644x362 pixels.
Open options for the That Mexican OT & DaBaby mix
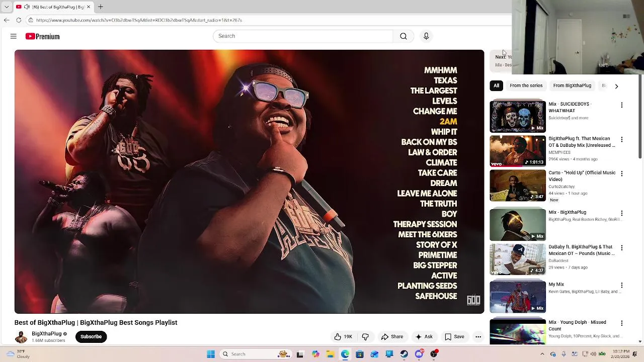point(622,139)
